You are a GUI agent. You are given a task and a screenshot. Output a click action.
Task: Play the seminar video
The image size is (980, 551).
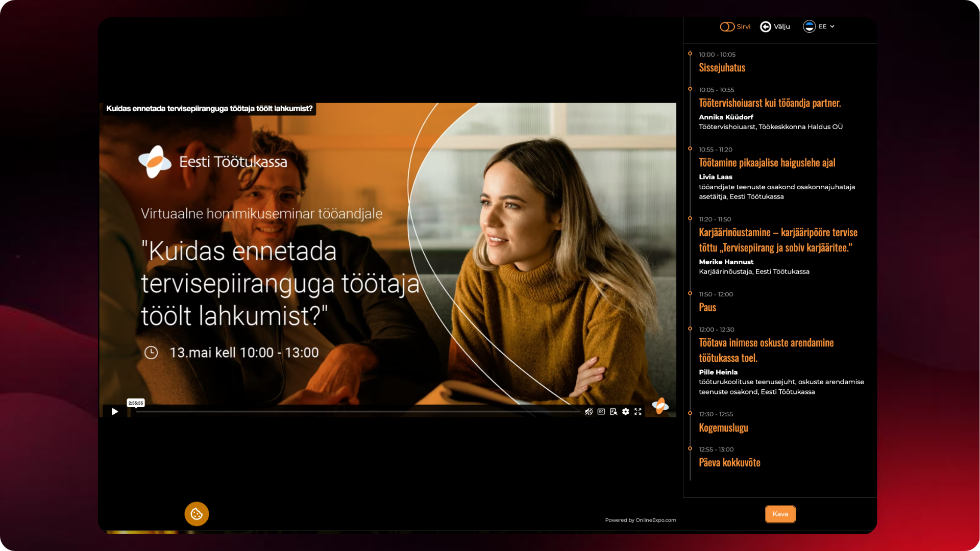tap(115, 412)
